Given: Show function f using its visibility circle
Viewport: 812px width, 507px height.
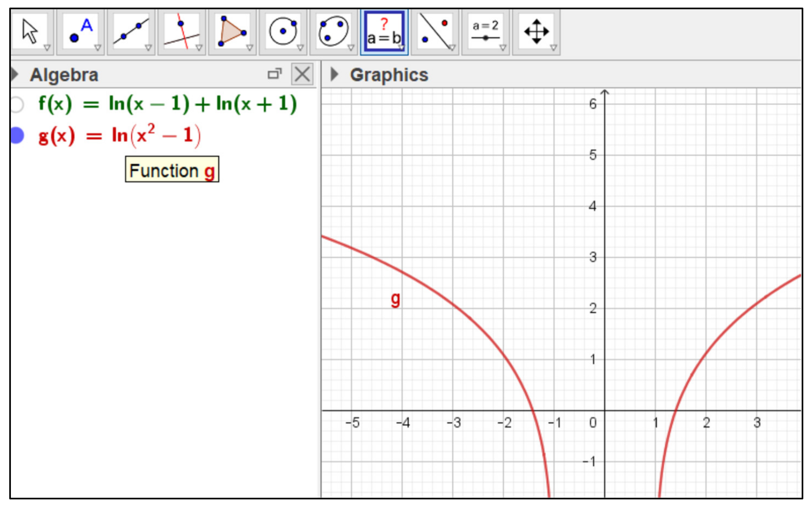Looking at the screenshot, I should [x=17, y=104].
